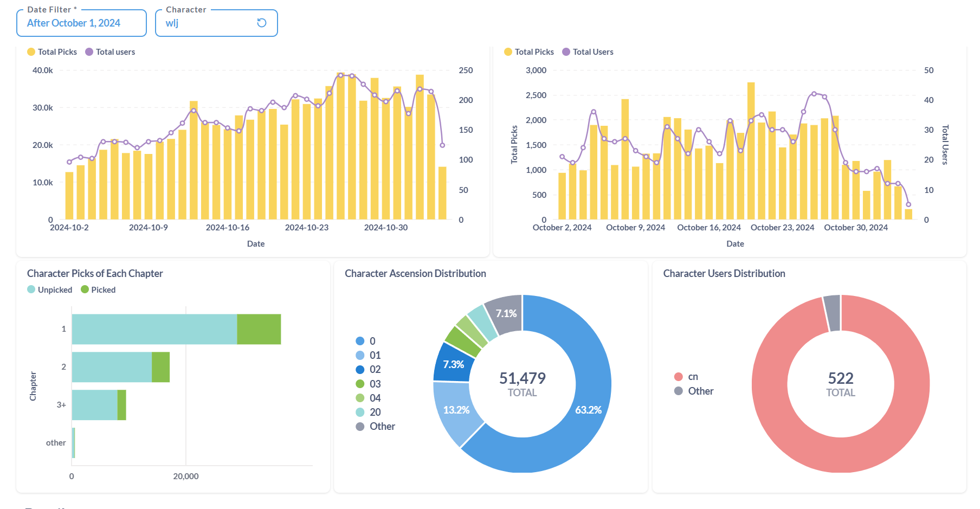This screenshot has width=980, height=509.
Task: Select ascension '20' legend item
Action: pyautogui.click(x=368, y=412)
